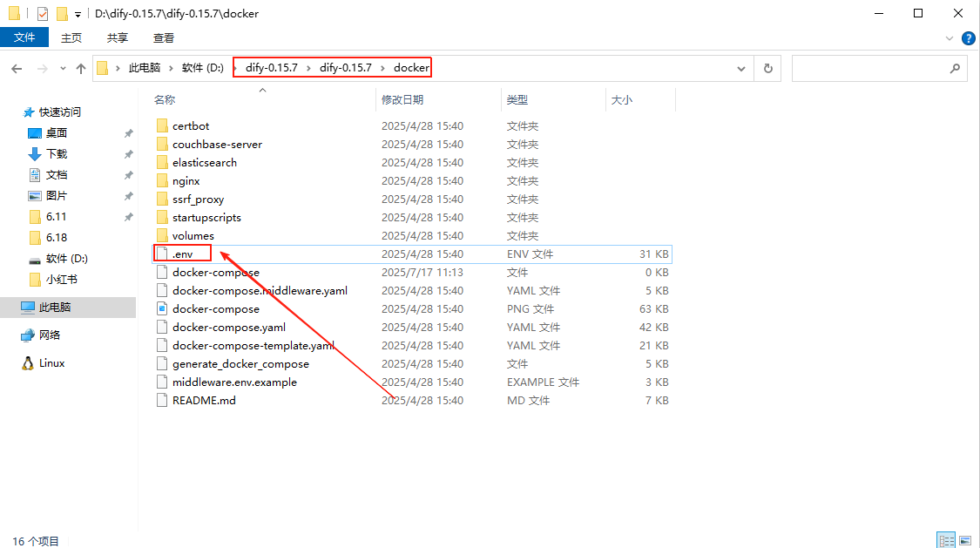This screenshot has width=980, height=548.
Task: Select the .env file
Action: [x=182, y=254]
